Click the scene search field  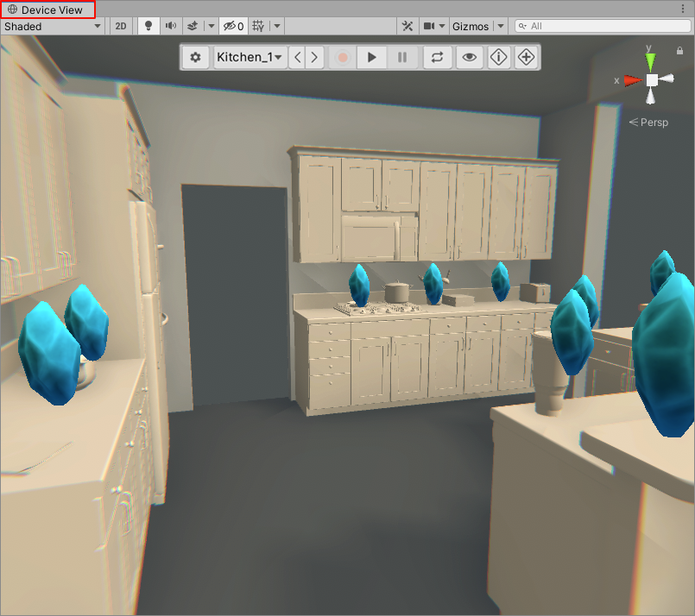(604, 27)
